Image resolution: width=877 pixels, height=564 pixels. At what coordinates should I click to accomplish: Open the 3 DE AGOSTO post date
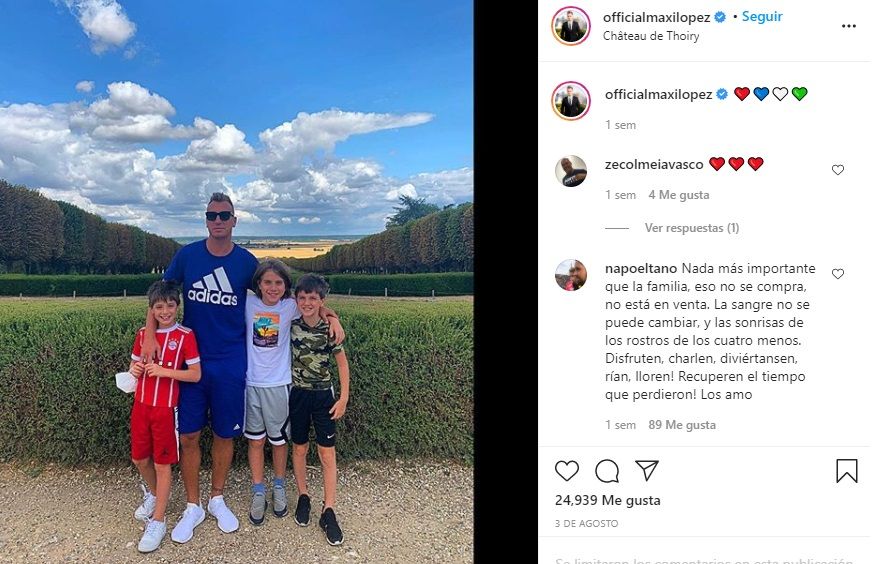coord(586,524)
